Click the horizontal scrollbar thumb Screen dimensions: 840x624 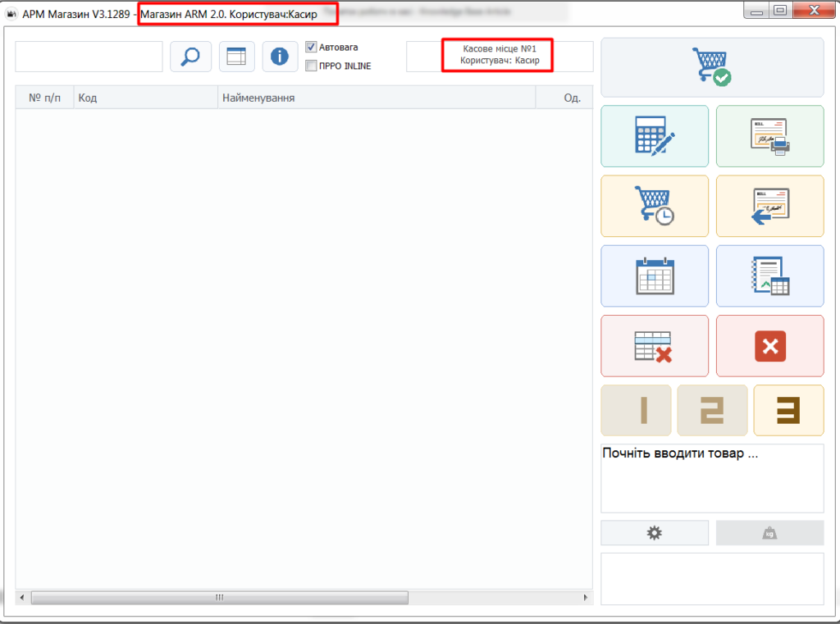click(220, 597)
